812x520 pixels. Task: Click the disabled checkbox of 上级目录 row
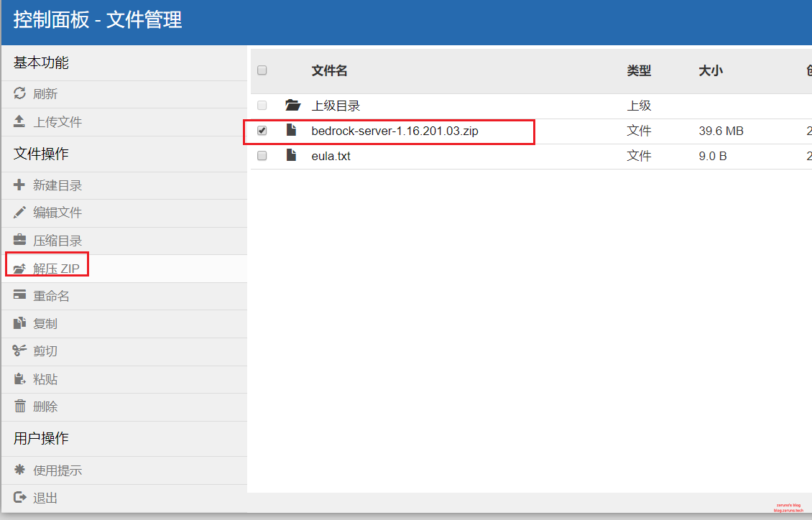[x=262, y=105]
